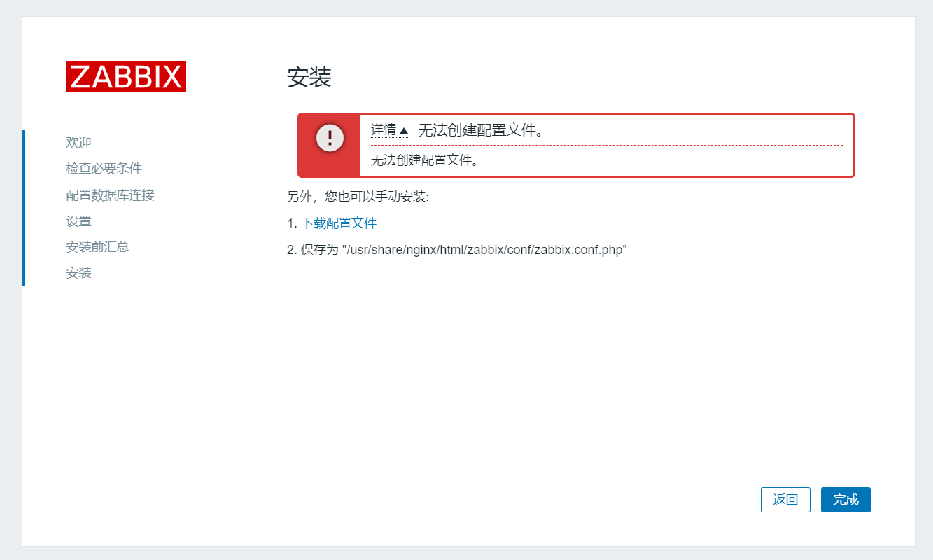Click the 返回 back button
Image resolution: width=933 pixels, height=560 pixels.
(785, 500)
